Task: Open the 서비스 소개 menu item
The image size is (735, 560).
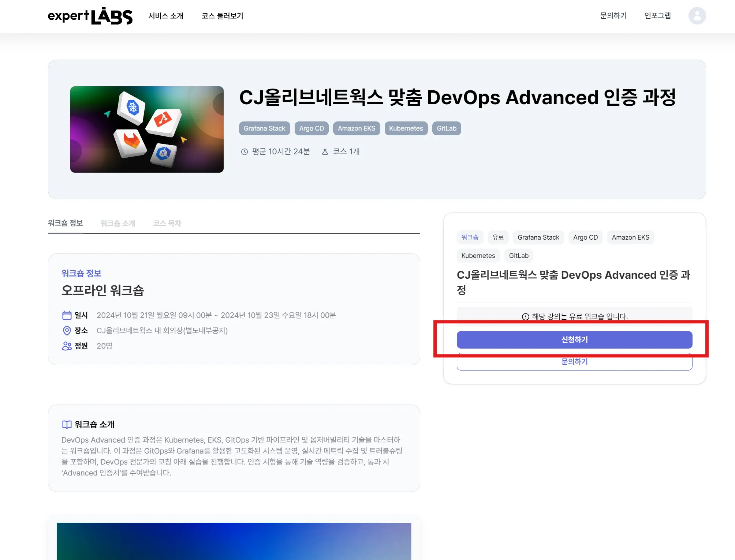Action: 166,16
